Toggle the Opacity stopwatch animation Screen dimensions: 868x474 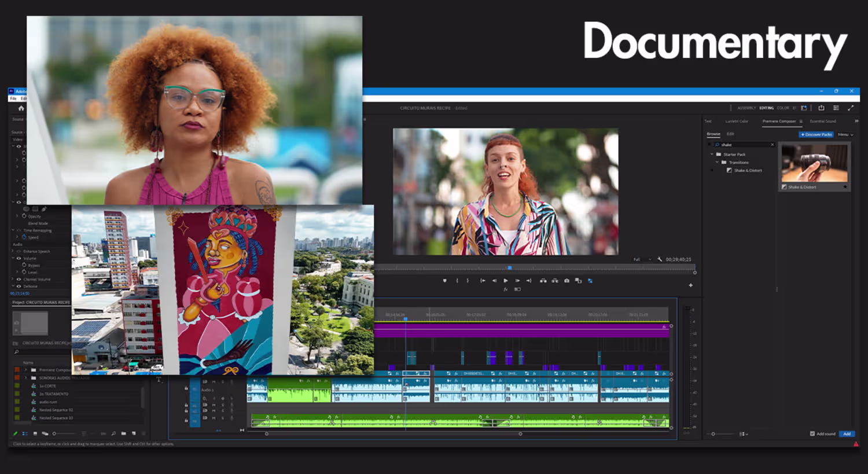pyautogui.click(x=24, y=216)
